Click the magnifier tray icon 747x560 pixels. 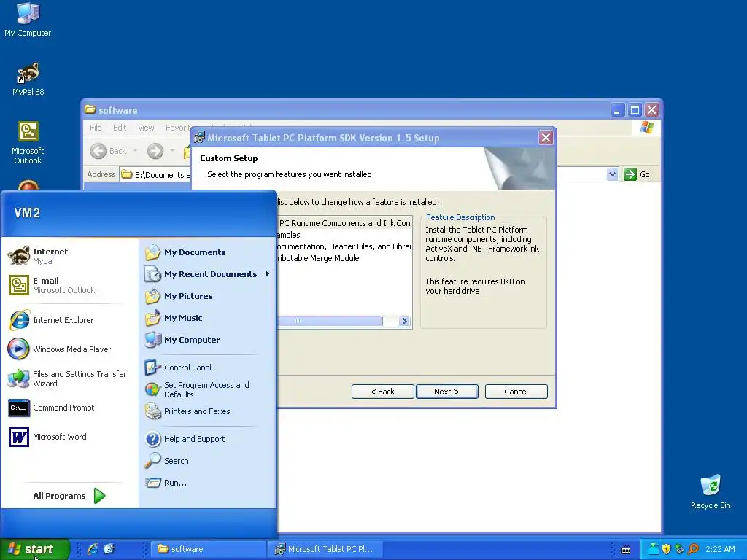pyautogui.click(x=693, y=549)
